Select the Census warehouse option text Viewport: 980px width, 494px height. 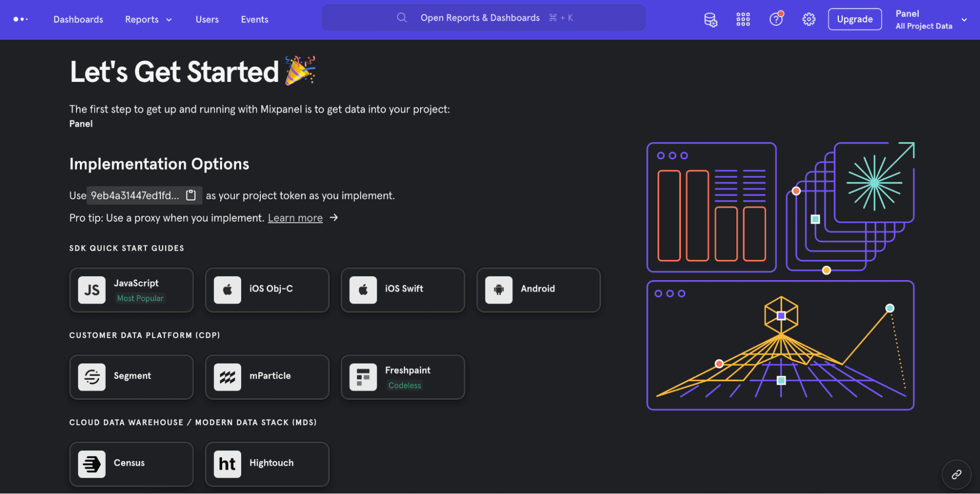(129, 463)
